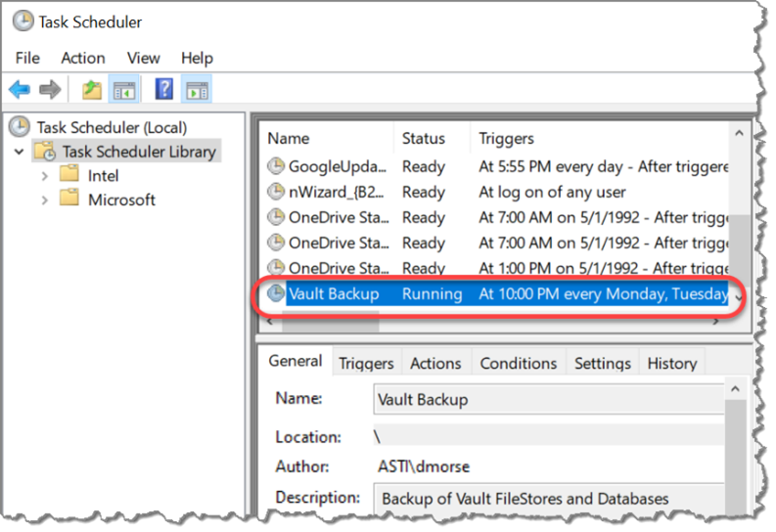The height and width of the screenshot is (532, 776).
Task: Toggle the Show/Hide Console Tree icon
Action: [x=123, y=91]
